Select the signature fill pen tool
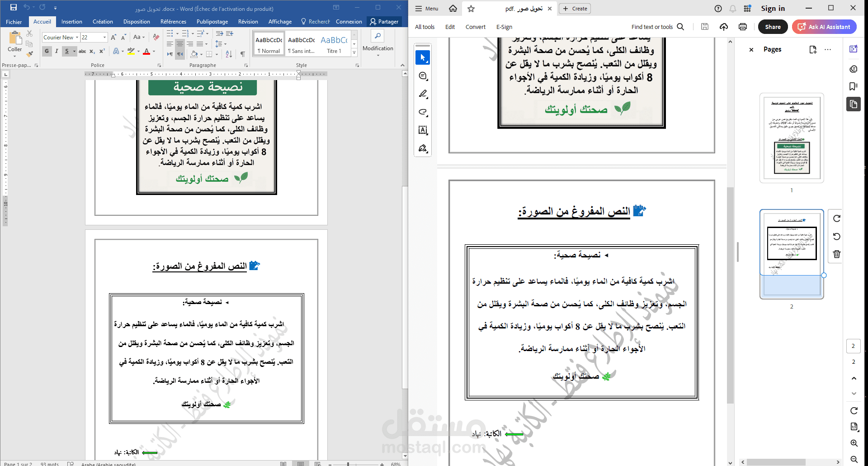 [423, 148]
